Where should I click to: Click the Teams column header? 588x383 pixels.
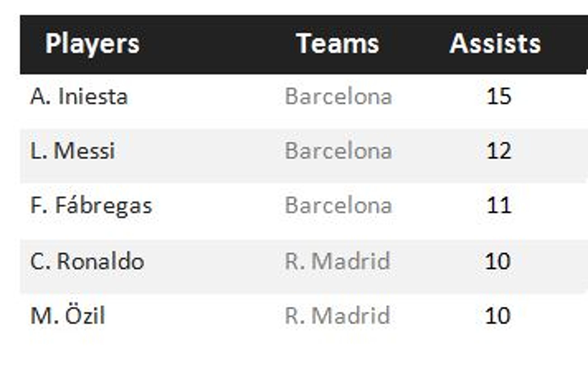(338, 44)
